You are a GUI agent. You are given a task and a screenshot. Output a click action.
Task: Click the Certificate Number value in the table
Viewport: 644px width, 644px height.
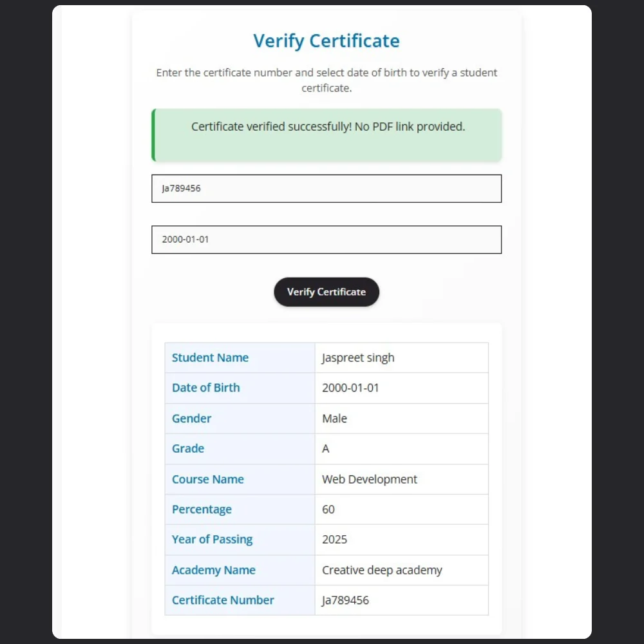[x=345, y=600]
